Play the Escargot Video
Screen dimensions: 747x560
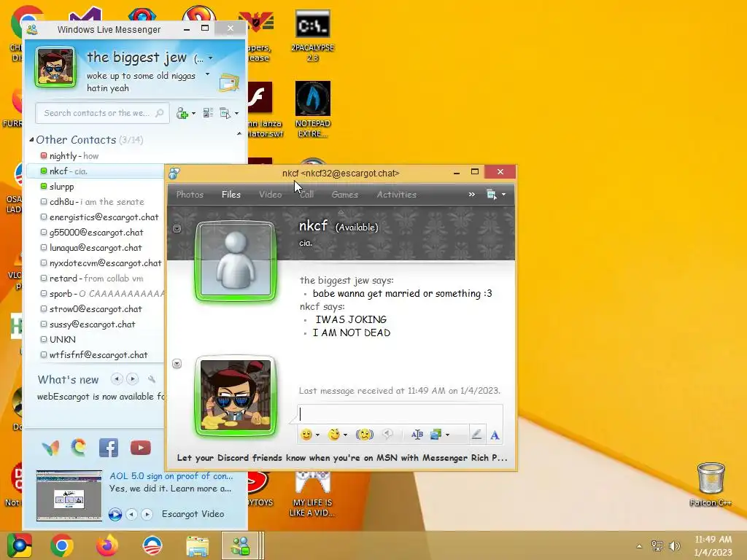pyautogui.click(x=115, y=514)
